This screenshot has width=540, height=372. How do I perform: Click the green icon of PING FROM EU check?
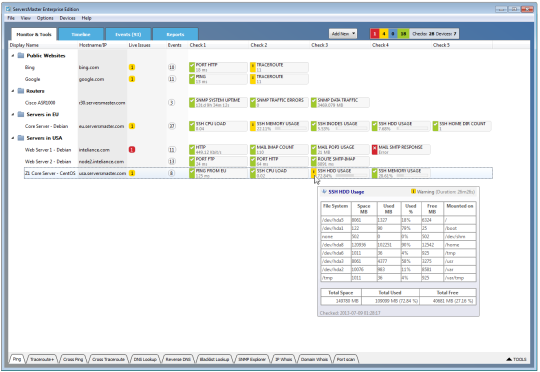(192, 173)
